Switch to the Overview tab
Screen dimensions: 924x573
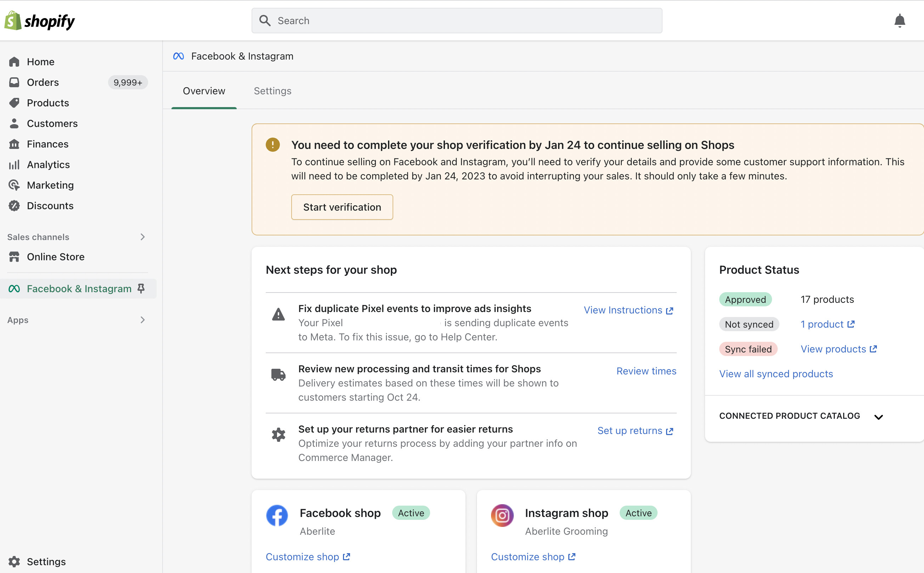(x=204, y=91)
